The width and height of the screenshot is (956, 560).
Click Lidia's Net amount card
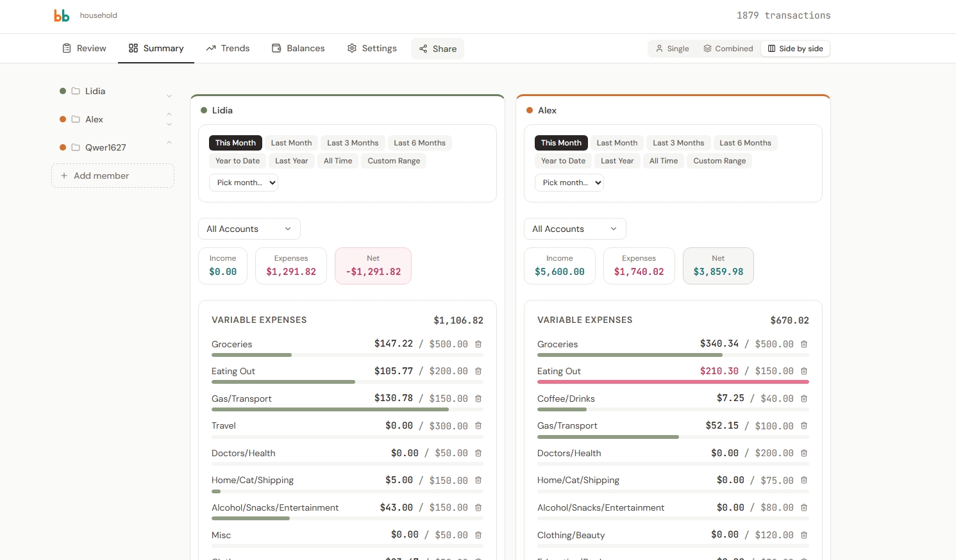point(373,266)
